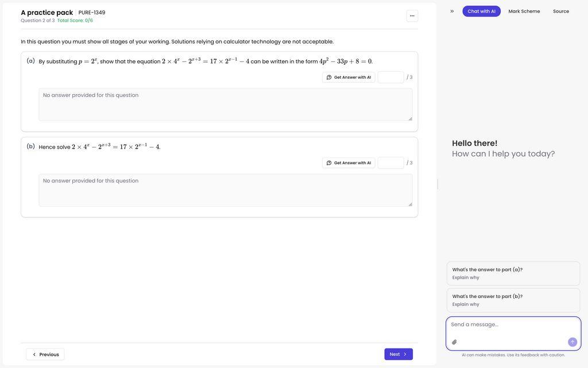Open the Mark Scheme tab
This screenshot has width=588, height=368.
(x=524, y=11)
